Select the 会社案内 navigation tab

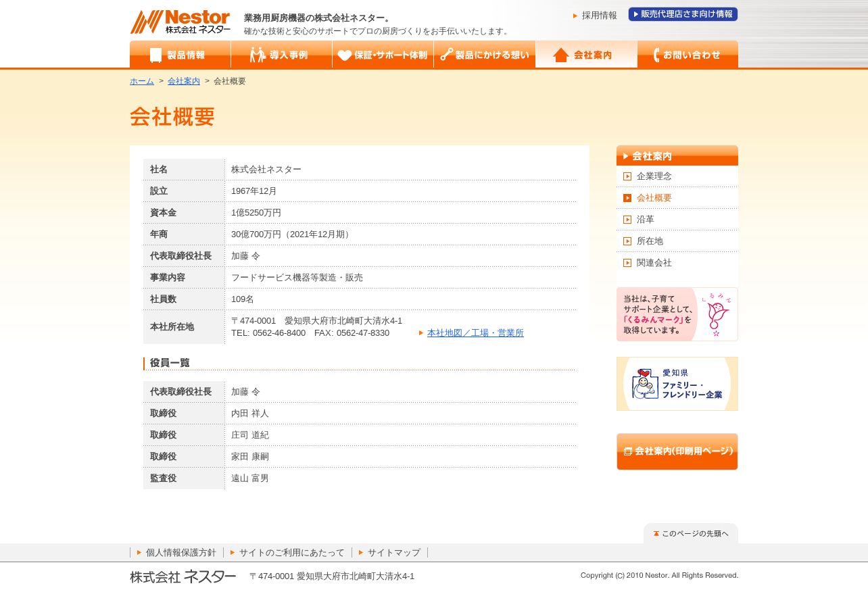coord(586,55)
